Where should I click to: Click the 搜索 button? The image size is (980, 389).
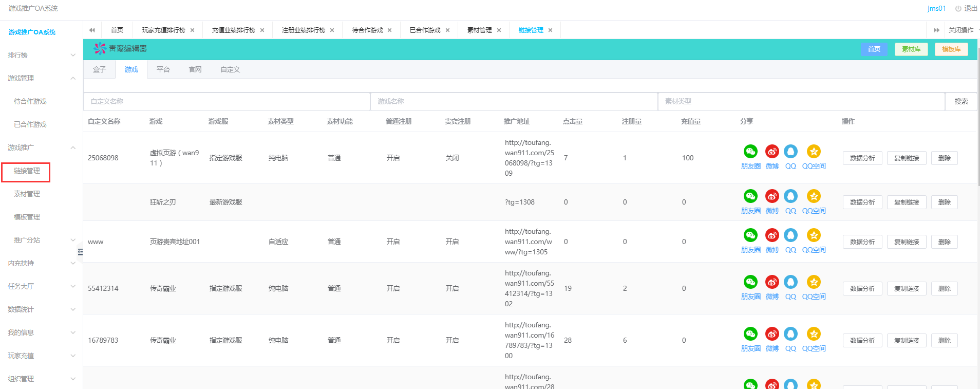960,102
